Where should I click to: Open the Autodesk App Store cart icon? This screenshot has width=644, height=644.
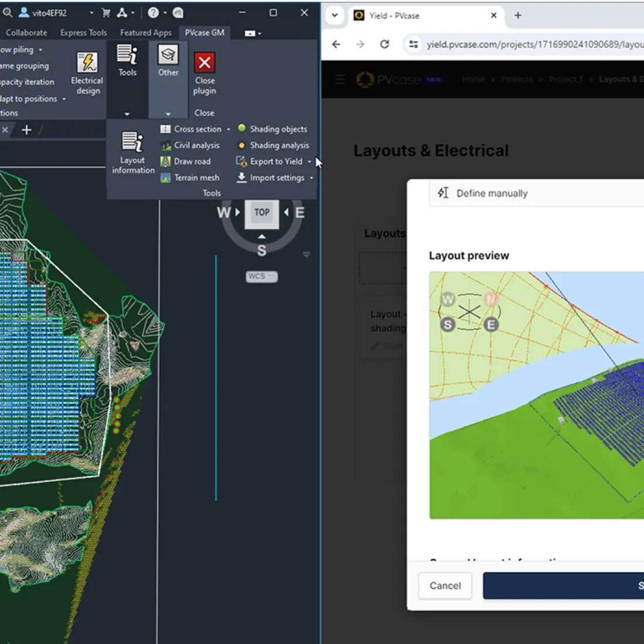[x=106, y=13]
